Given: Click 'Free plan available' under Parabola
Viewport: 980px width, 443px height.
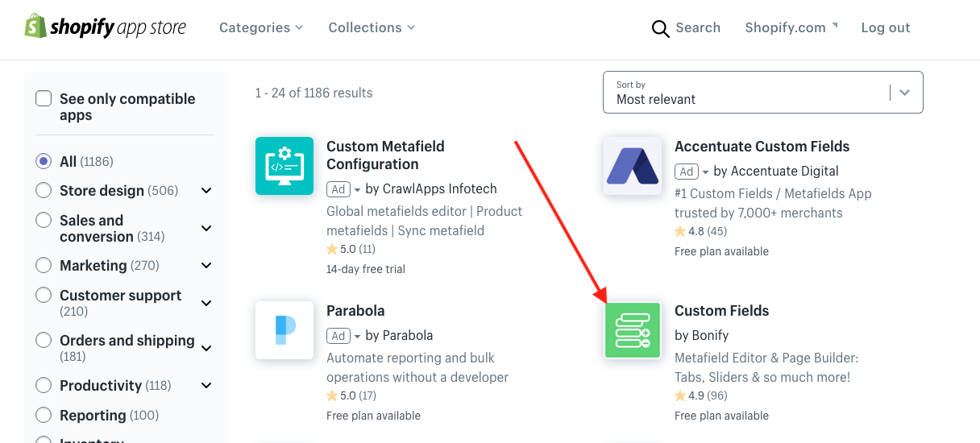Looking at the screenshot, I should click(x=373, y=416).
